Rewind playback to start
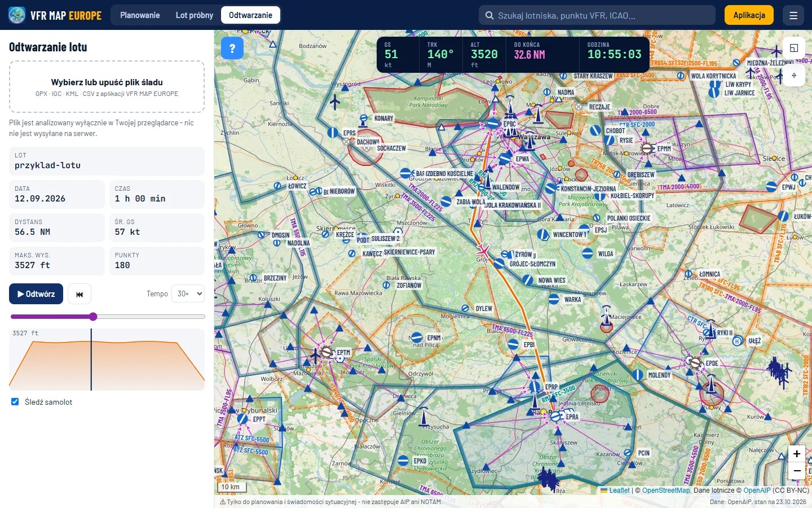The width and height of the screenshot is (812, 508). coord(80,294)
